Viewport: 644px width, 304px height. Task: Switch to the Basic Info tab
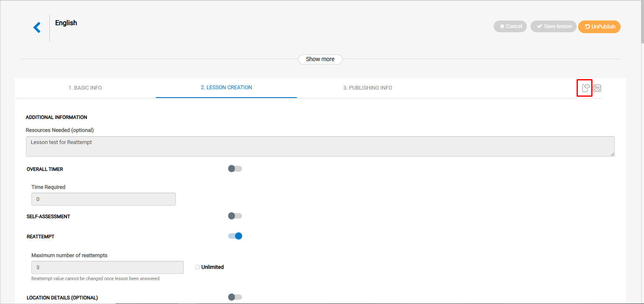tap(85, 88)
